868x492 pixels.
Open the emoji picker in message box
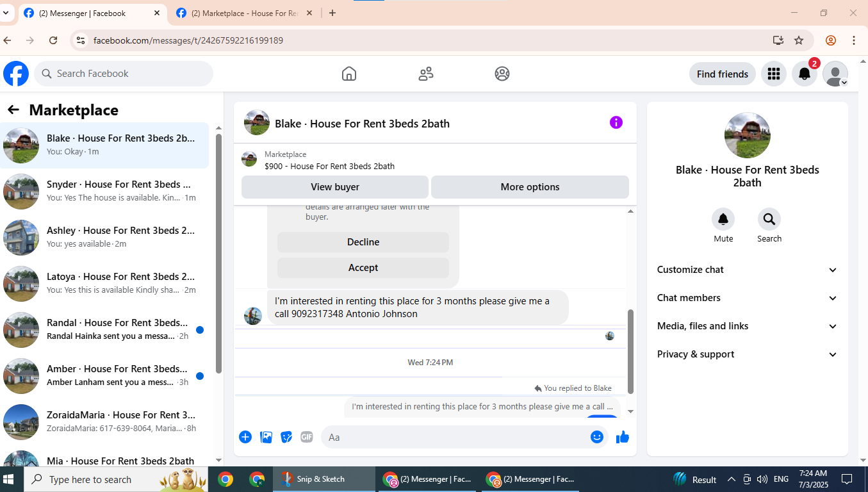pyautogui.click(x=597, y=437)
